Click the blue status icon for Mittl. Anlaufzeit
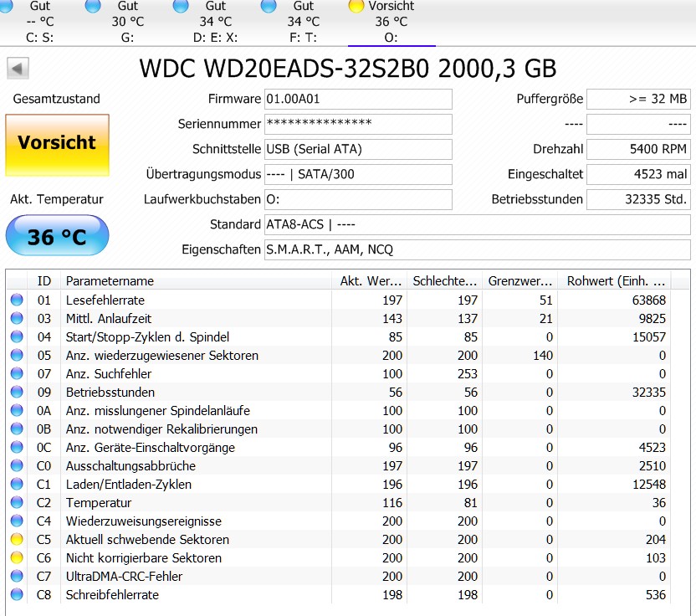 17,318
